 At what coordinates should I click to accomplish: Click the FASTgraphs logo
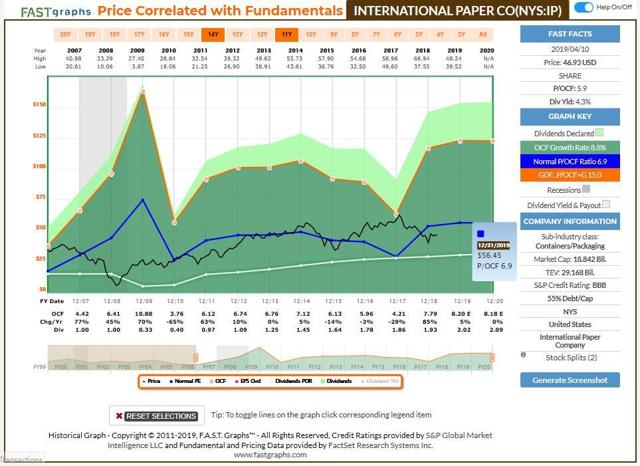coord(56,12)
